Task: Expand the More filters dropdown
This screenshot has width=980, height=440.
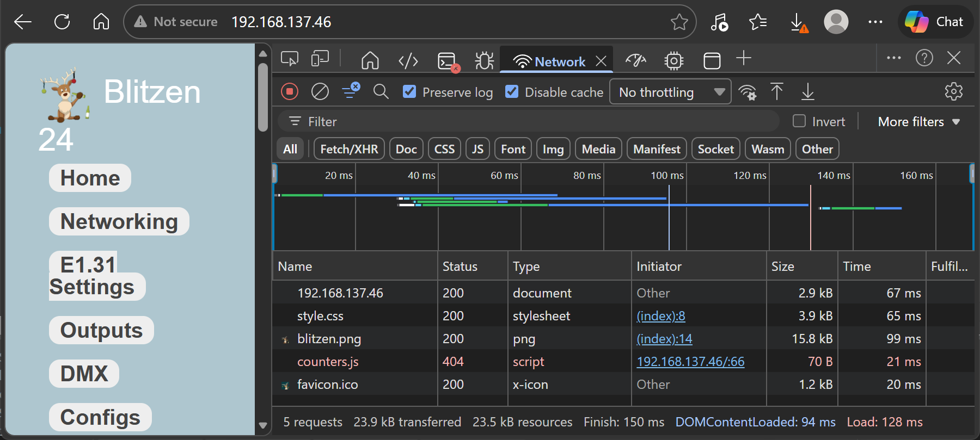Action: (x=918, y=122)
